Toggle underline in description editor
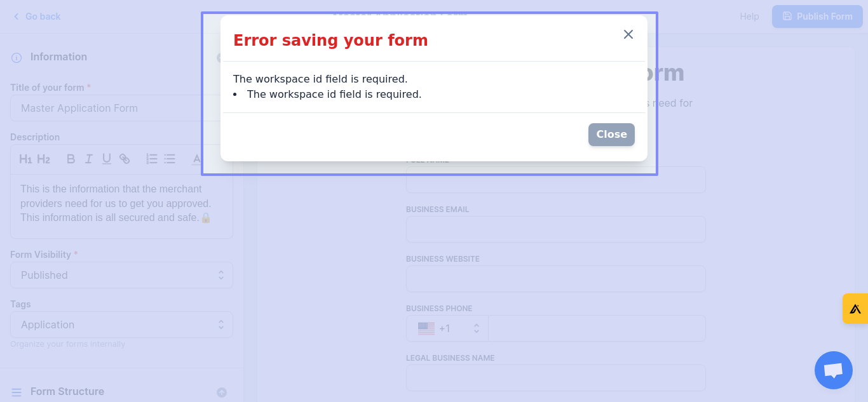Image resolution: width=868 pixels, height=402 pixels. tap(107, 159)
